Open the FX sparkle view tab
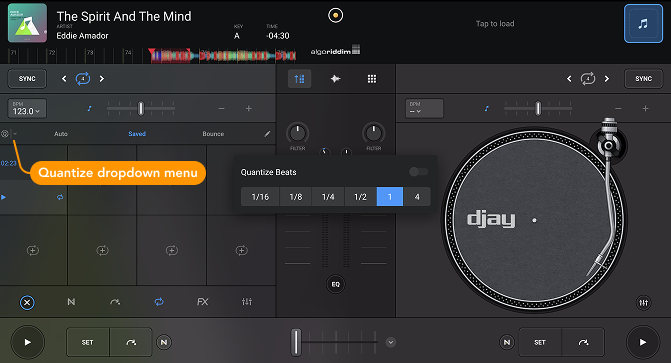The width and height of the screenshot is (671, 363). click(x=336, y=79)
